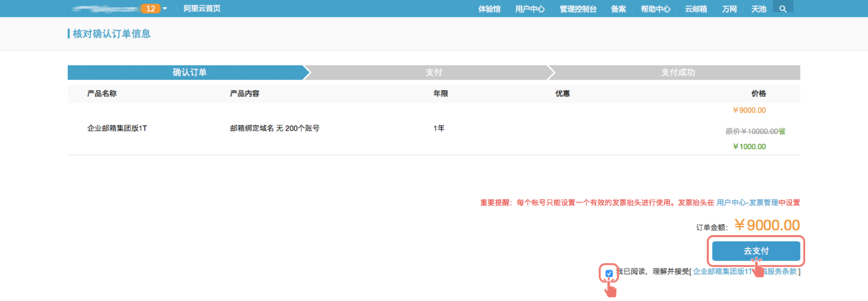This screenshot has width=868, height=301.
Task: Open 天池 from the top navigation
Action: pyautogui.click(x=759, y=9)
